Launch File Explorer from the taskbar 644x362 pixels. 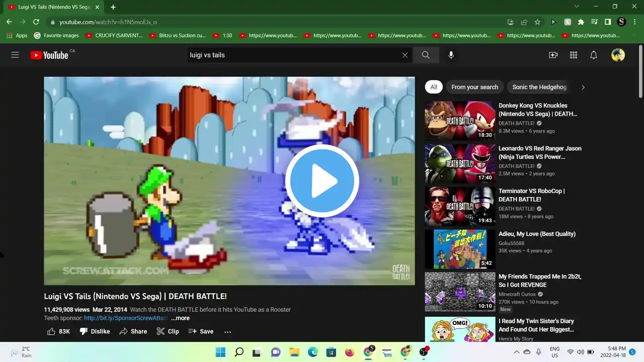tap(294, 352)
